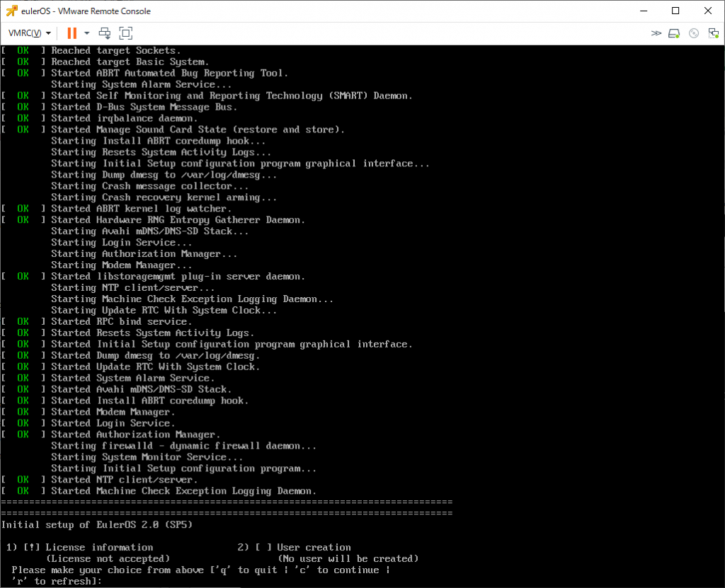Click 'Starting Modem Manager...' line
Image resolution: width=725 pixels, height=588 pixels.
122,265
